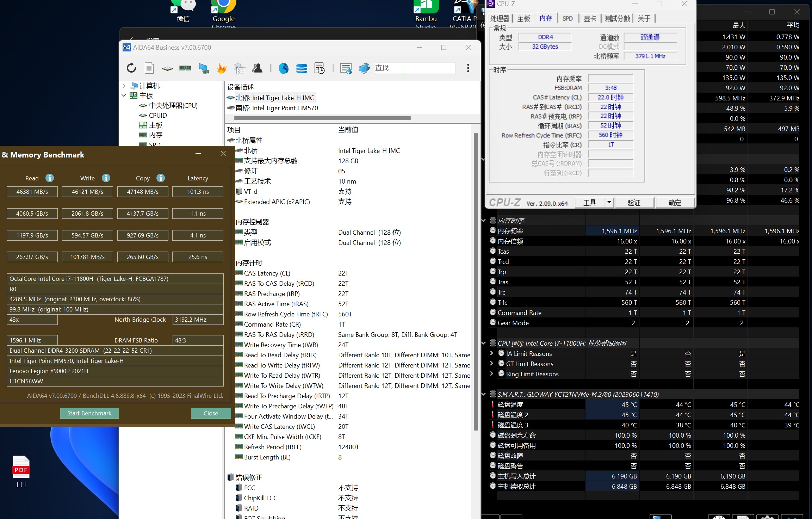Click the thermometer icon beside 磁盘温度 3

[x=493, y=425]
